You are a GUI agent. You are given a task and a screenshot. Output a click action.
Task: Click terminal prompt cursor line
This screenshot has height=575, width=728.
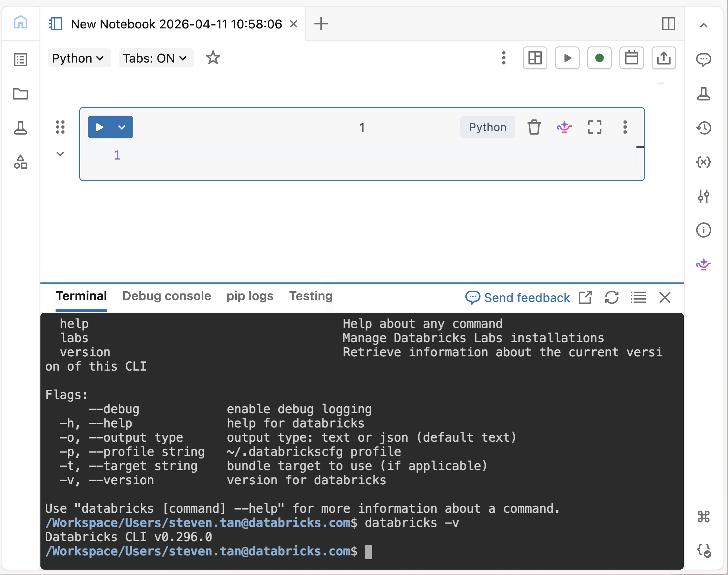coord(362,551)
